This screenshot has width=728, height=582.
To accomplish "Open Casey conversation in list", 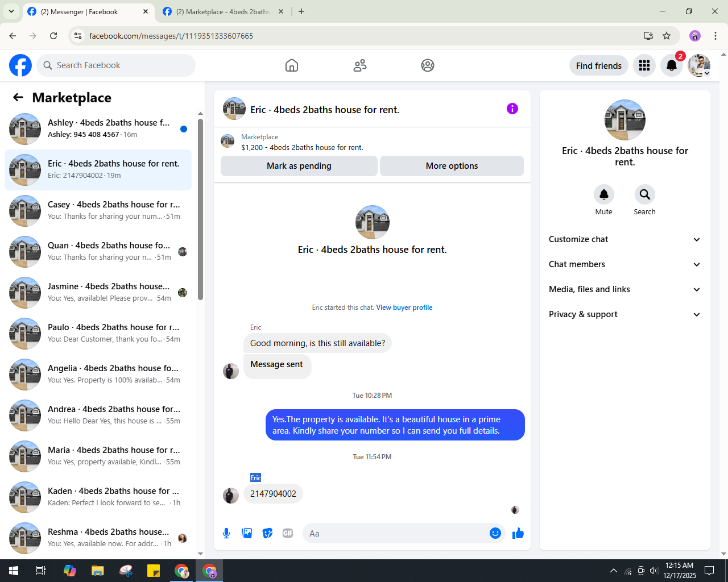I will (98, 210).
